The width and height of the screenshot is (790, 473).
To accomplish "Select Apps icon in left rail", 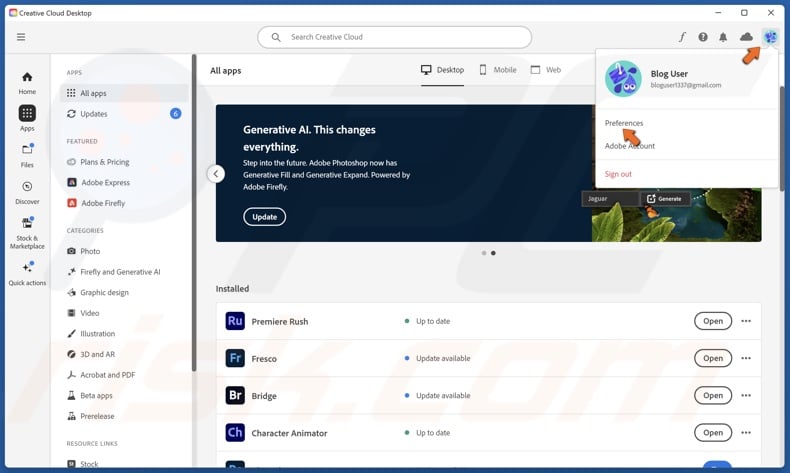I will click(x=27, y=113).
